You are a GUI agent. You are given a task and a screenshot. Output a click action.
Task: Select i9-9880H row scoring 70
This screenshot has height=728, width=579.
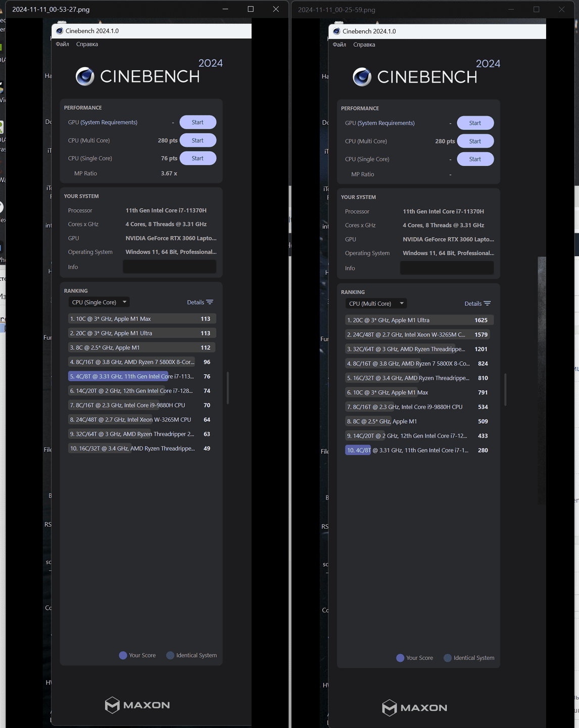click(x=142, y=405)
